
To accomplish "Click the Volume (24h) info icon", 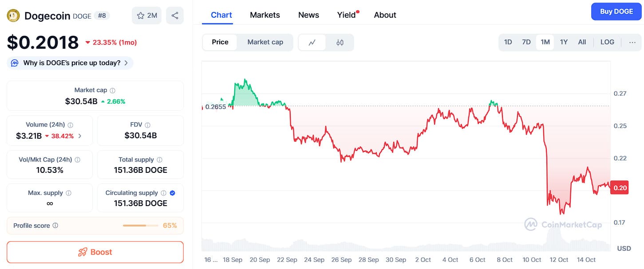I will (71, 125).
